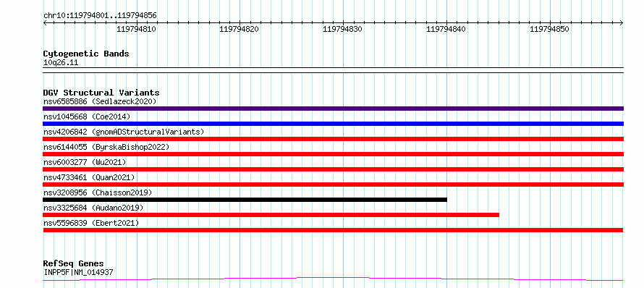Open variant label nsv6144055 (ByrskaBishop2022)

[106, 147]
